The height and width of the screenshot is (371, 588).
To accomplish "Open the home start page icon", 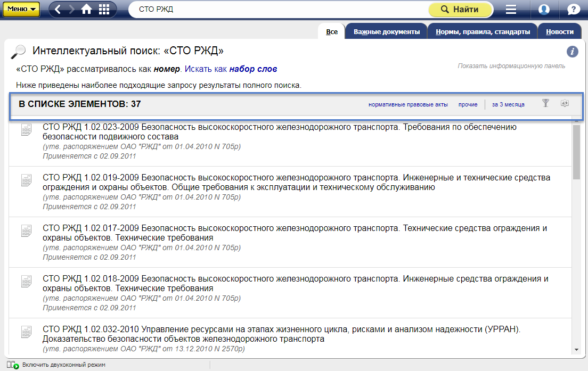I will [87, 9].
